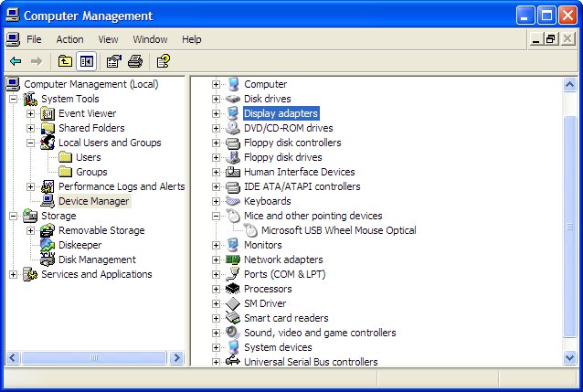
Task: Open the File menu
Action: click(34, 39)
